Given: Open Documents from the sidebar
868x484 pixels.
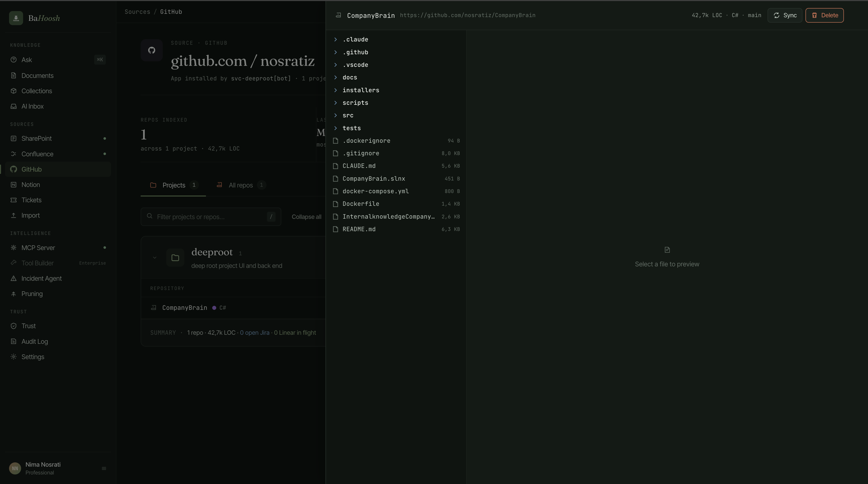Looking at the screenshot, I should point(58,75).
